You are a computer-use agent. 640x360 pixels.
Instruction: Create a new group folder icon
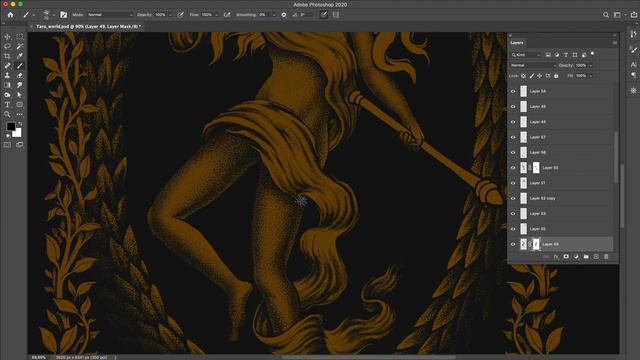pos(586,257)
